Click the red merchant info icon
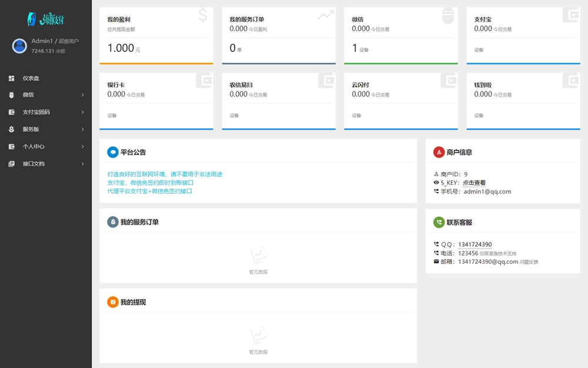 click(x=439, y=152)
